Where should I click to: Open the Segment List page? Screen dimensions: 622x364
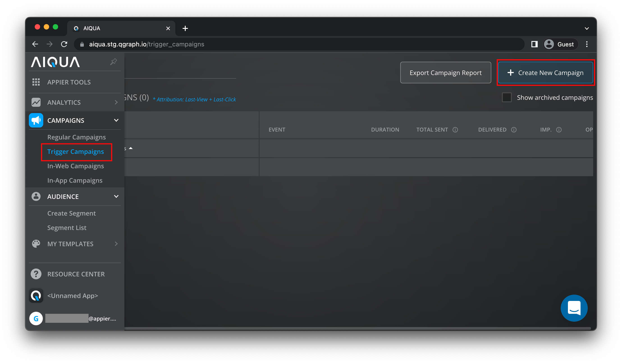pos(67,227)
